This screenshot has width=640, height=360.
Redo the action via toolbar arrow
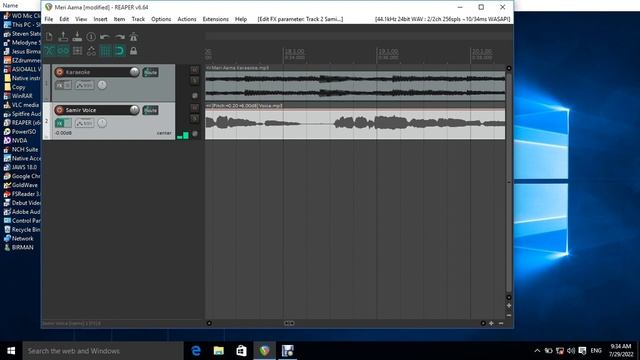(x=119, y=37)
